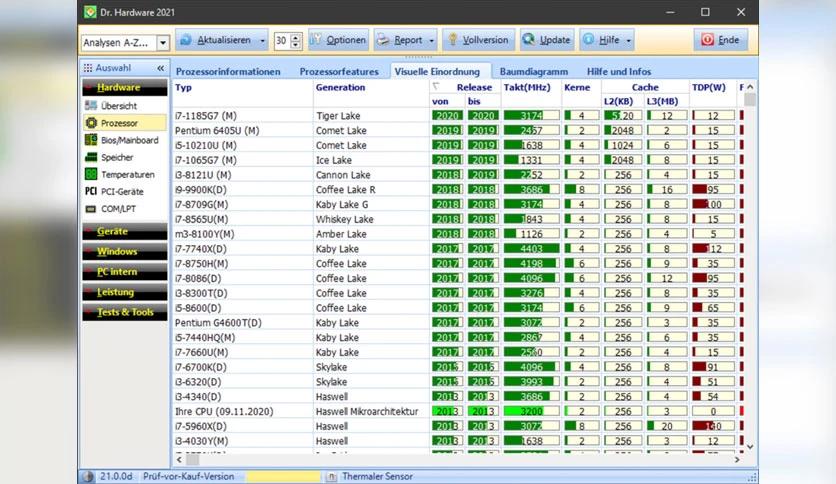Sort by the Takt(MHz) column header
Image resolution: width=836 pixels, height=484 pixels.
coord(527,87)
